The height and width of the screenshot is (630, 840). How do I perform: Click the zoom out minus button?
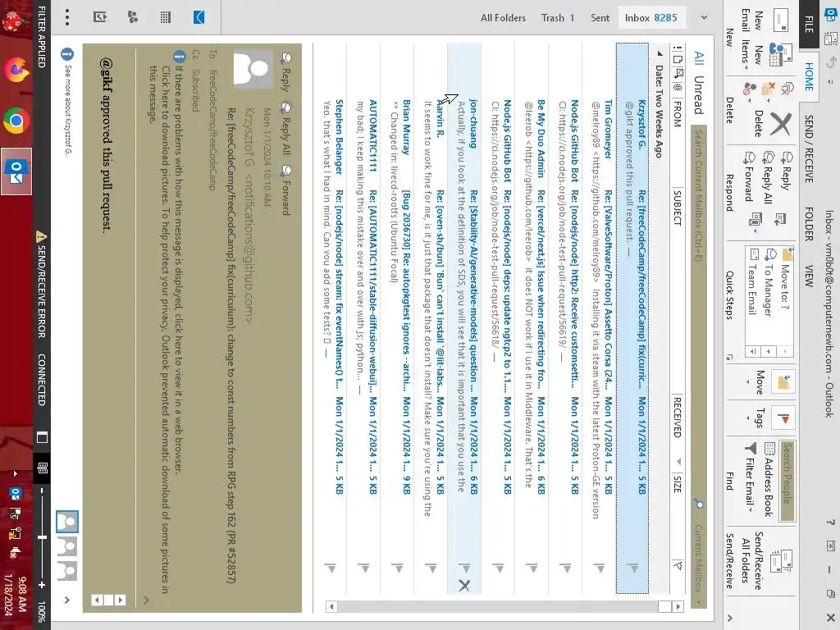[x=42, y=491]
